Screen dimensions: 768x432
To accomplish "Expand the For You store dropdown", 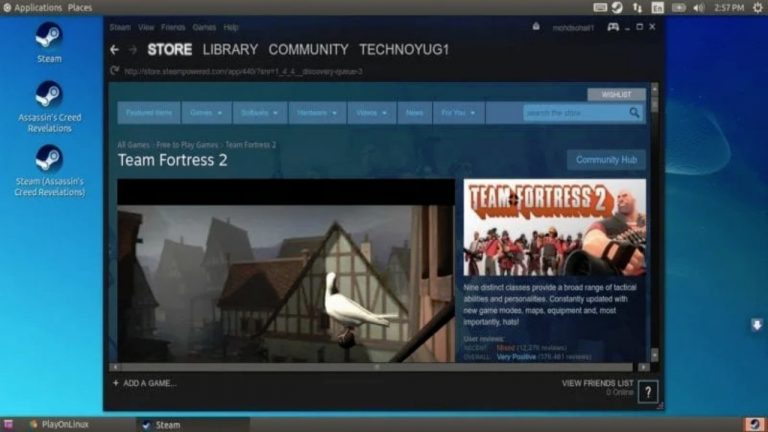I will (458, 113).
